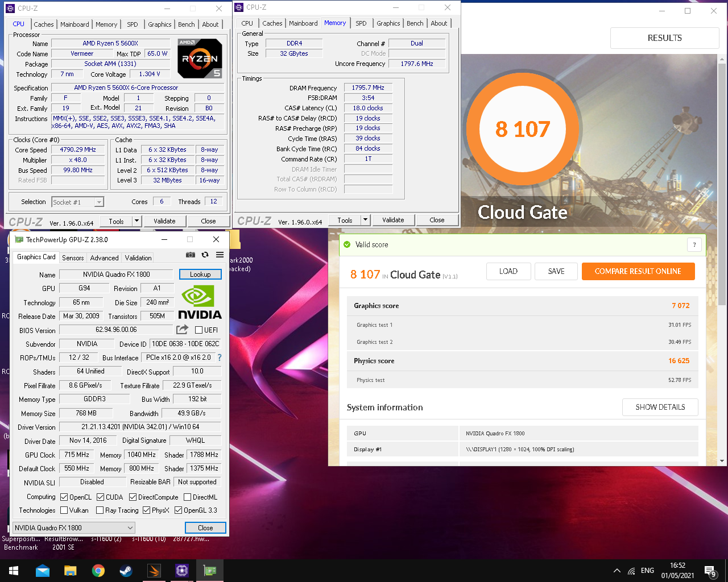Click the LOAD button in 3DMark

tap(508, 271)
